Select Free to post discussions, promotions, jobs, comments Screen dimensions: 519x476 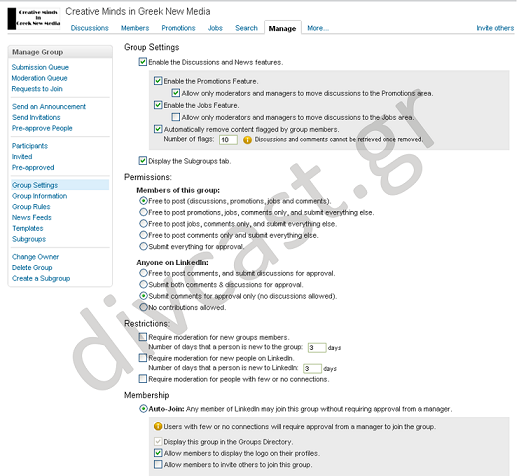(x=143, y=201)
